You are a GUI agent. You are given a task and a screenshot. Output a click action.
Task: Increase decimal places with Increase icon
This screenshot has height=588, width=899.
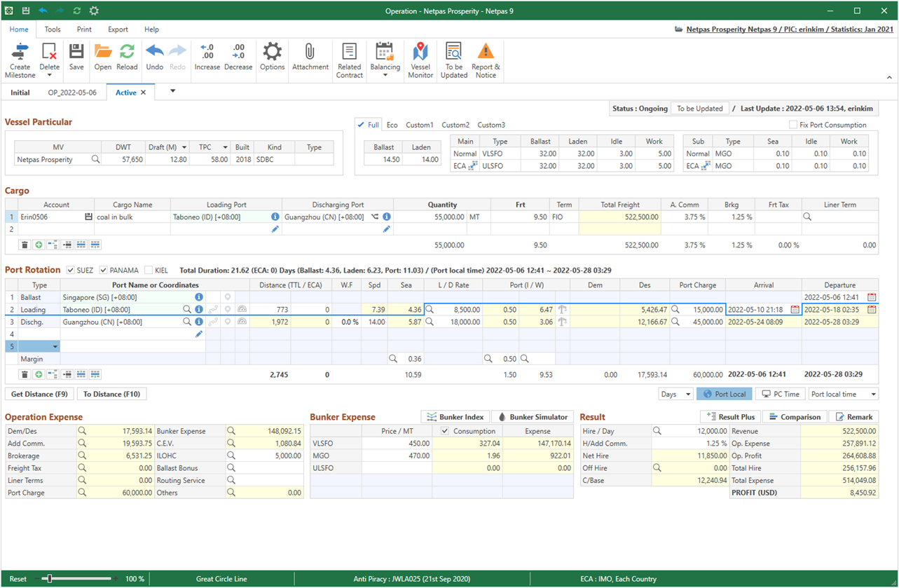click(207, 52)
